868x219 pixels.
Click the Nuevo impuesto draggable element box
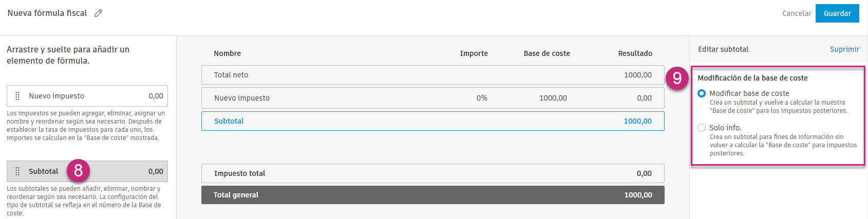[x=87, y=96]
